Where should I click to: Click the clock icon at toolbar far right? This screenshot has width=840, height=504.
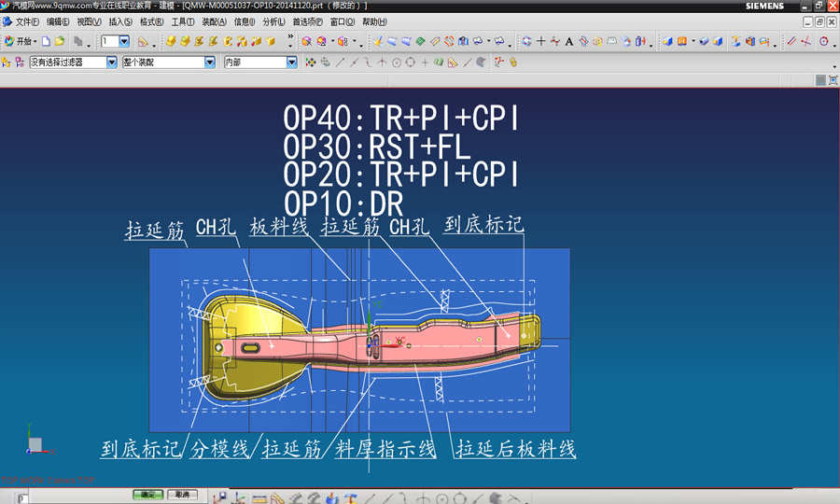(x=824, y=41)
